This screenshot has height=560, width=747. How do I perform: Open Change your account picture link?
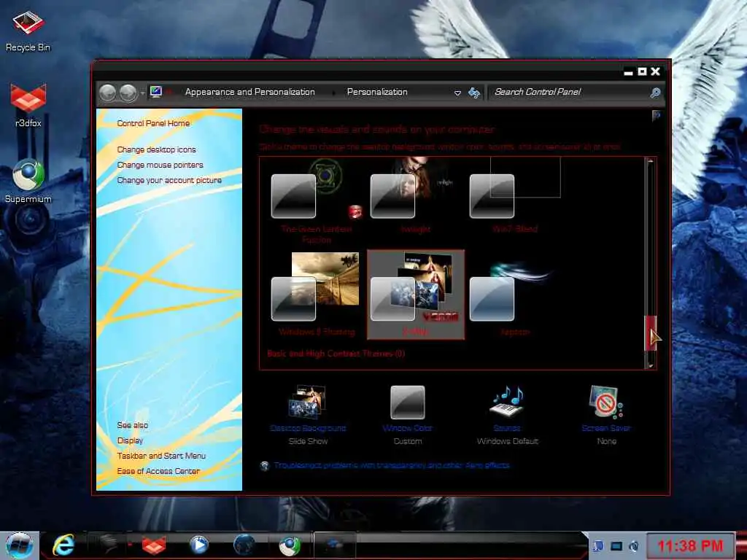(x=169, y=180)
